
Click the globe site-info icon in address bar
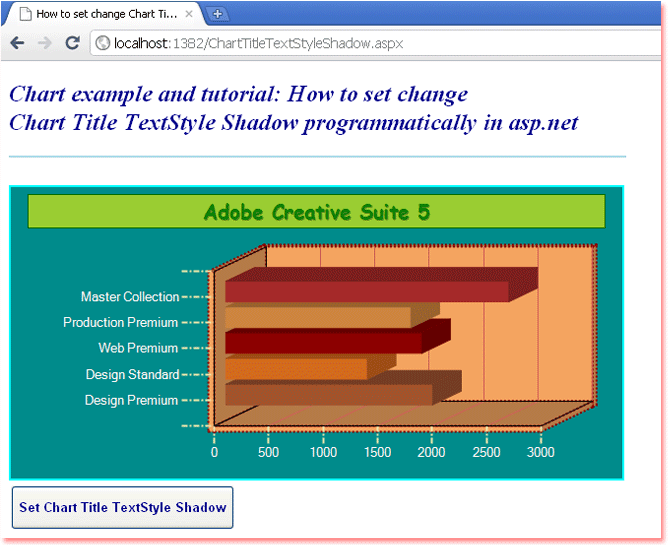click(x=103, y=43)
